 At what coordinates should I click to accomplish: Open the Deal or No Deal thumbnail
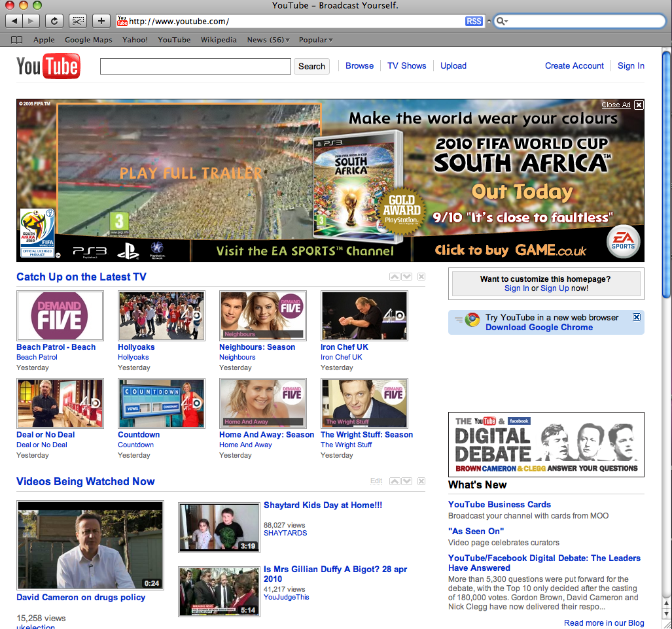(x=60, y=403)
